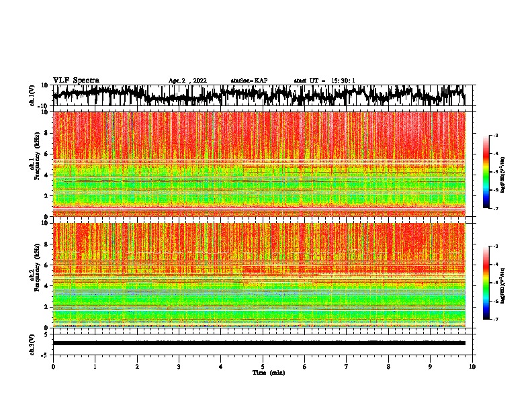The width and height of the screenshot is (532, 411).
Task: Select the "start UT = 15:30: 1" text
Action: [x=324, y=81]
